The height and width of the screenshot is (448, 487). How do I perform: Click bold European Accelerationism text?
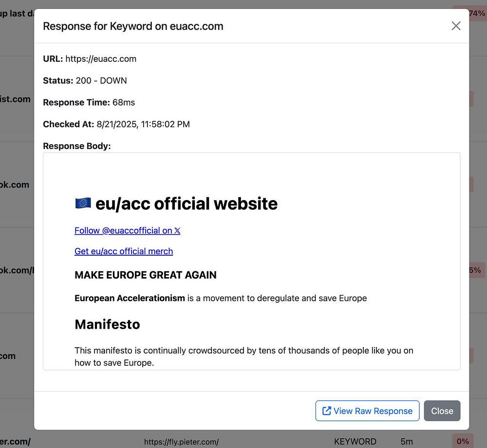[130, 298]
